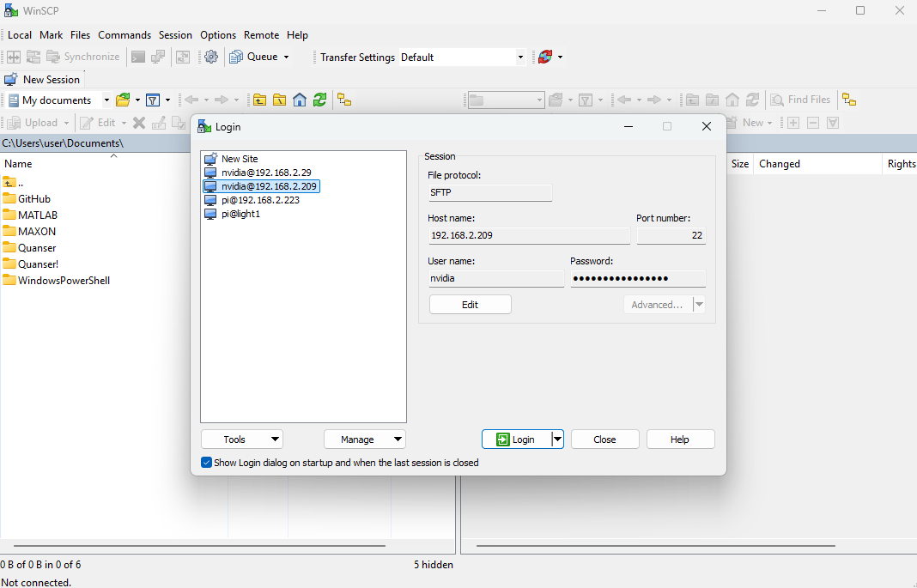Click the local panel filter funnel icon

coord(153,100)
